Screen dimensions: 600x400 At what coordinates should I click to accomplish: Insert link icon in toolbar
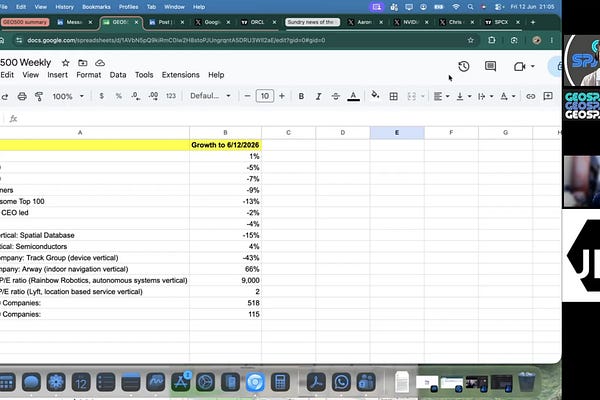(530, 96)
